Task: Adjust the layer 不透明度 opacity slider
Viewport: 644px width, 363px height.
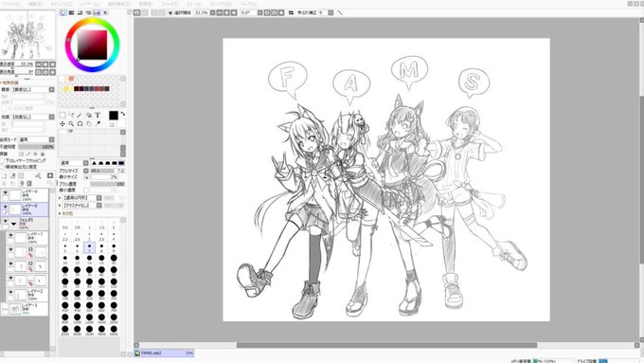Action: (36, 147)
